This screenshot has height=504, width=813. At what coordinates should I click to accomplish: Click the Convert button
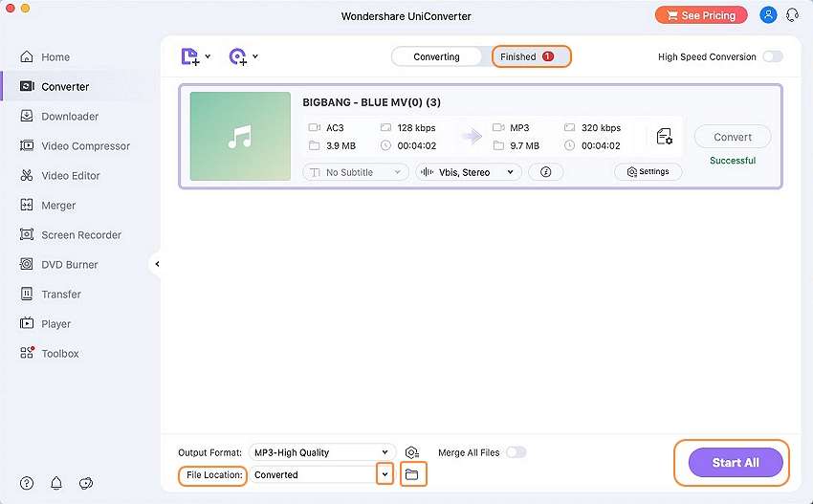(x=732, y=137)
